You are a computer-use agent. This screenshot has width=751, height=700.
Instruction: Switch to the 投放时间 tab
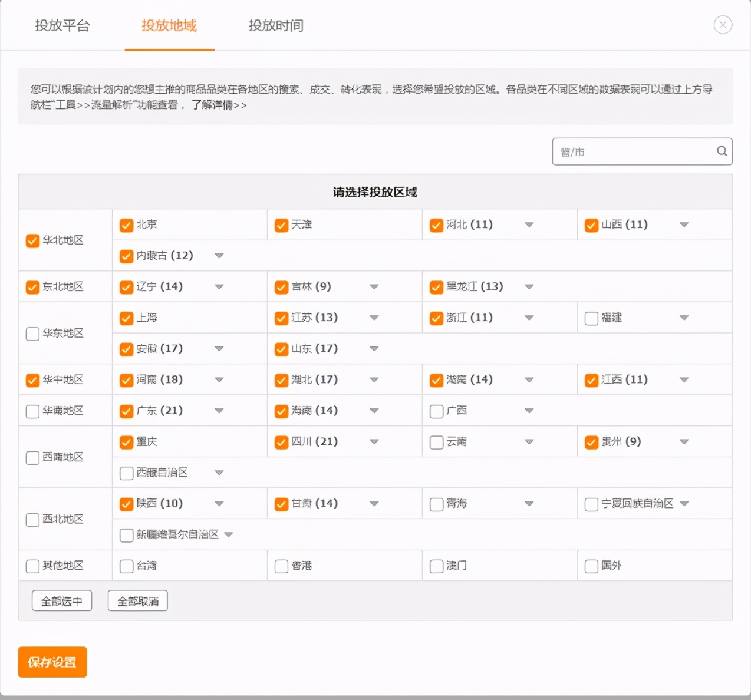(x=275, y=26)
